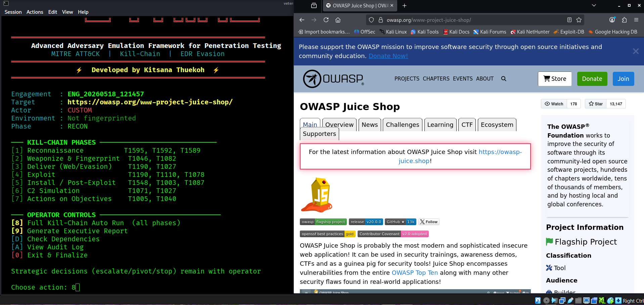Click the green Donate button

pos(592,79)
